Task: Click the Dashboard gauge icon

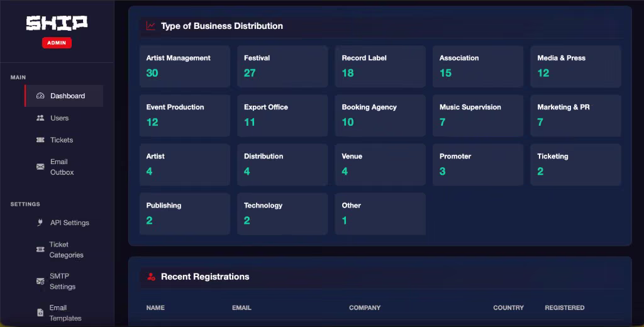Action: point(40,96)
